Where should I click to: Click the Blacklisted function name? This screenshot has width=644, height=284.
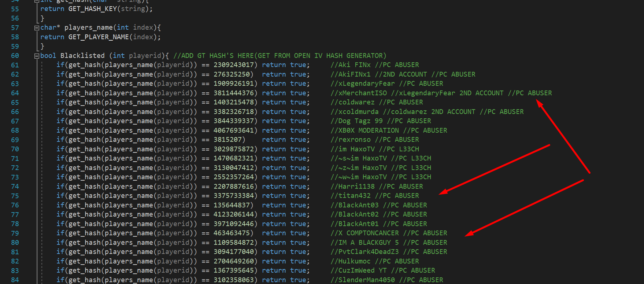tap(82, 56)
